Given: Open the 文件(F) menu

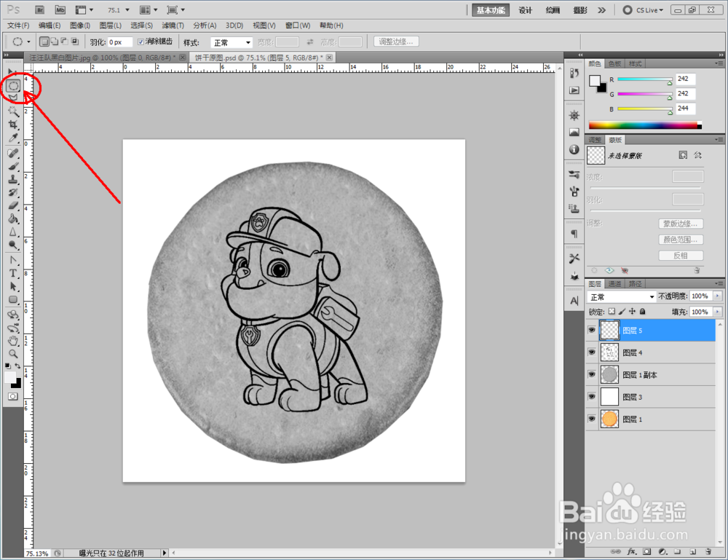Looking at the screenshot, I should pyautogui.click(x=18, y=25).
